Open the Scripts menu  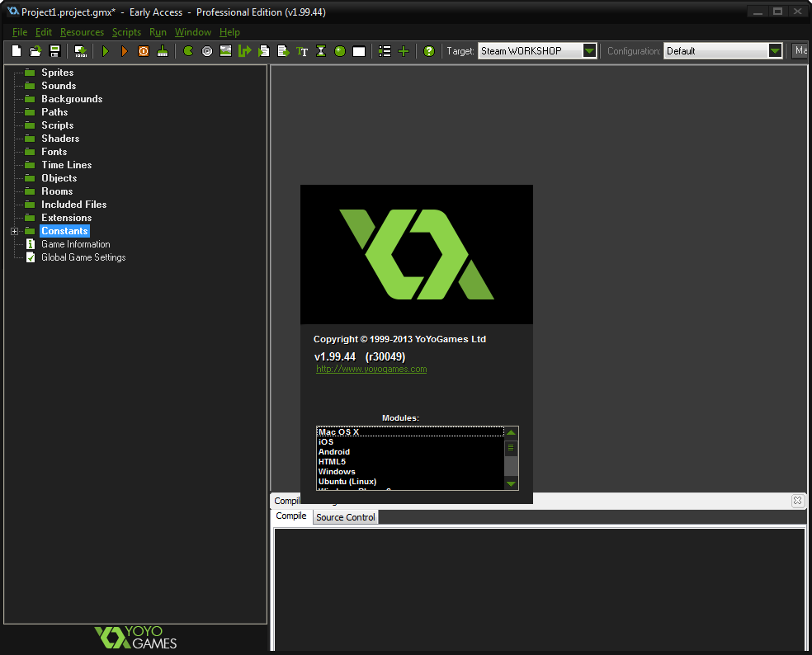(126, 32)
